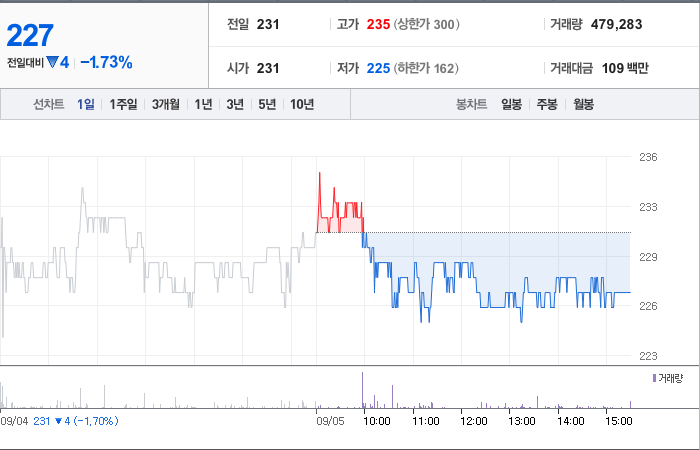Screen dimensions: 700x450
Task: Click the 상한가 300 text
Action: point(426,24)
